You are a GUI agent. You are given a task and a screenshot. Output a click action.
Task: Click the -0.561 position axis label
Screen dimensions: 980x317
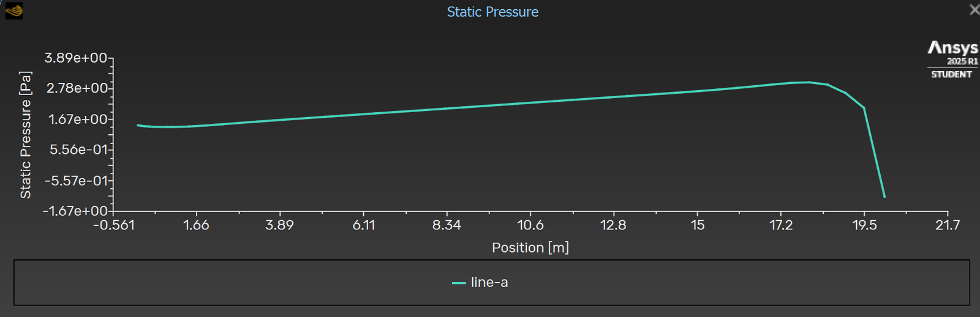pos(114,225)
